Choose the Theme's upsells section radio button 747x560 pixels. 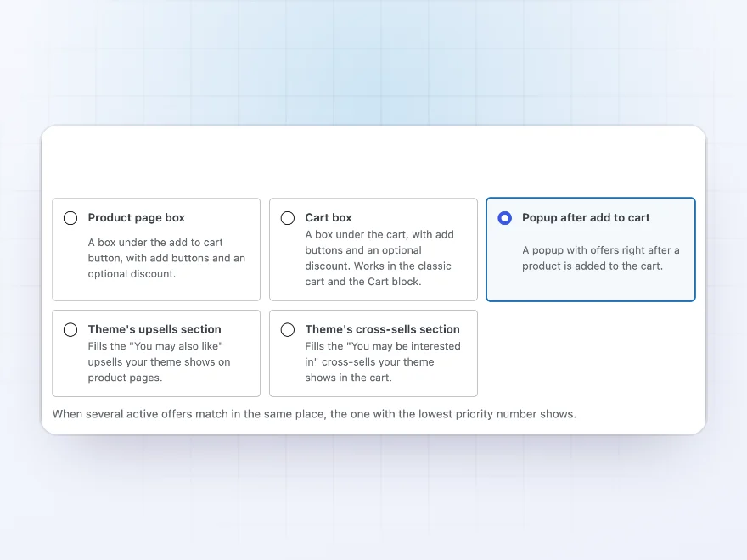pos(70,329)
